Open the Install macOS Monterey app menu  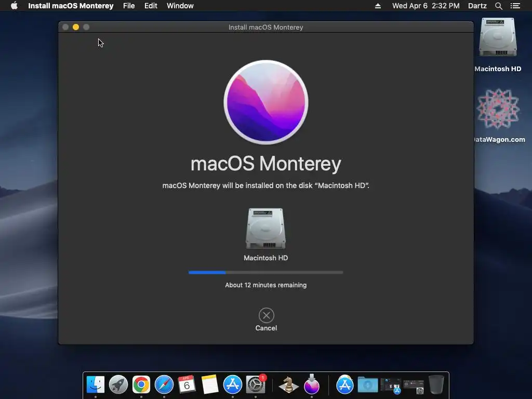tap(71, 6)
